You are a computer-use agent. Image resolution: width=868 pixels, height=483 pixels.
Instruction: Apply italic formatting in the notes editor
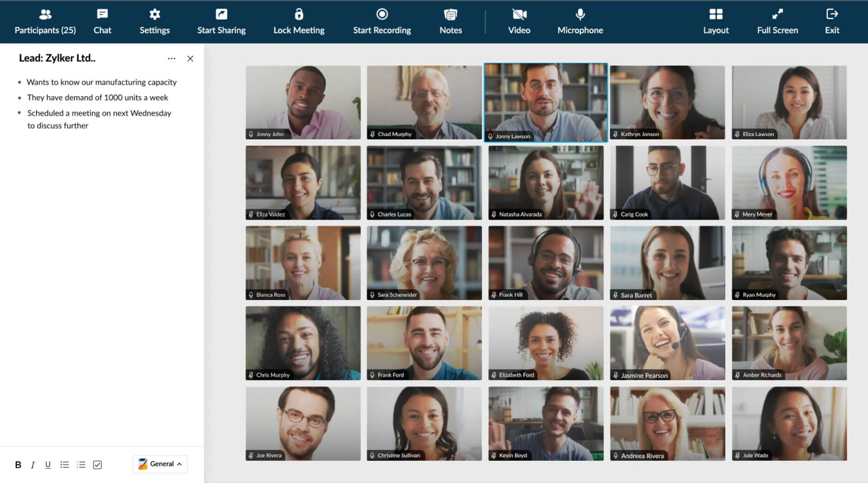pos(33,465)
